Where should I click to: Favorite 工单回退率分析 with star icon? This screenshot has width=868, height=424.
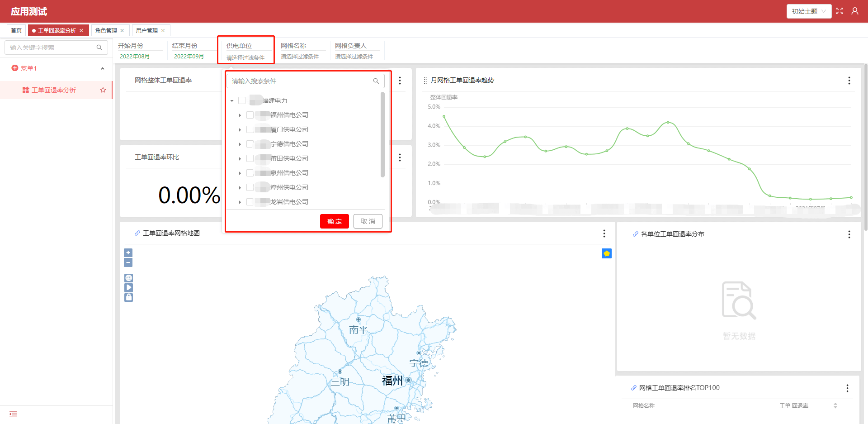pos(103,90)
